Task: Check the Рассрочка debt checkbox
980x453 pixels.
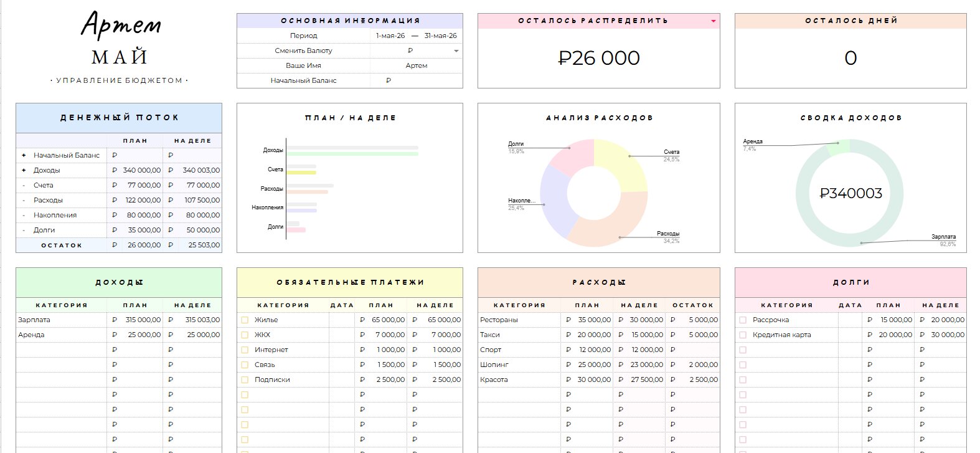Action: coord(743,320)
